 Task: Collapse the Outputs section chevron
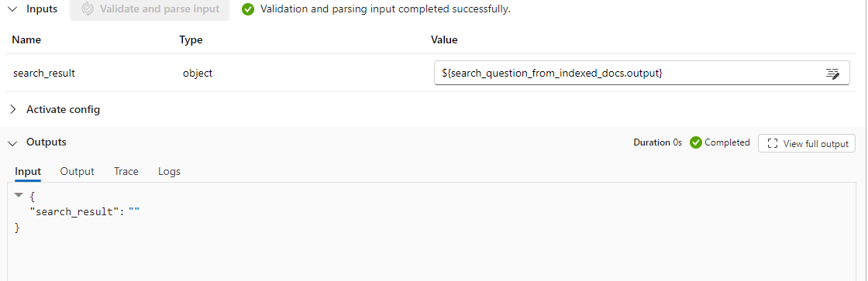click(12, 142)
